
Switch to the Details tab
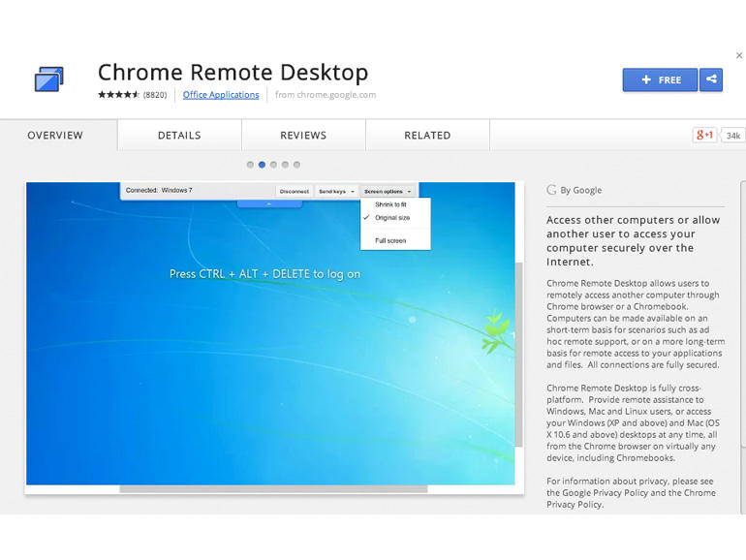179,135
